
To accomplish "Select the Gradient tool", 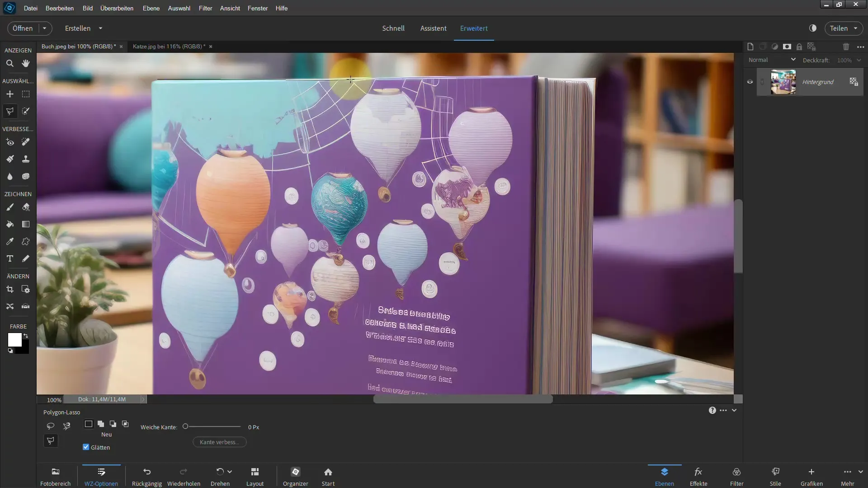I will click(x=26, y=225).
